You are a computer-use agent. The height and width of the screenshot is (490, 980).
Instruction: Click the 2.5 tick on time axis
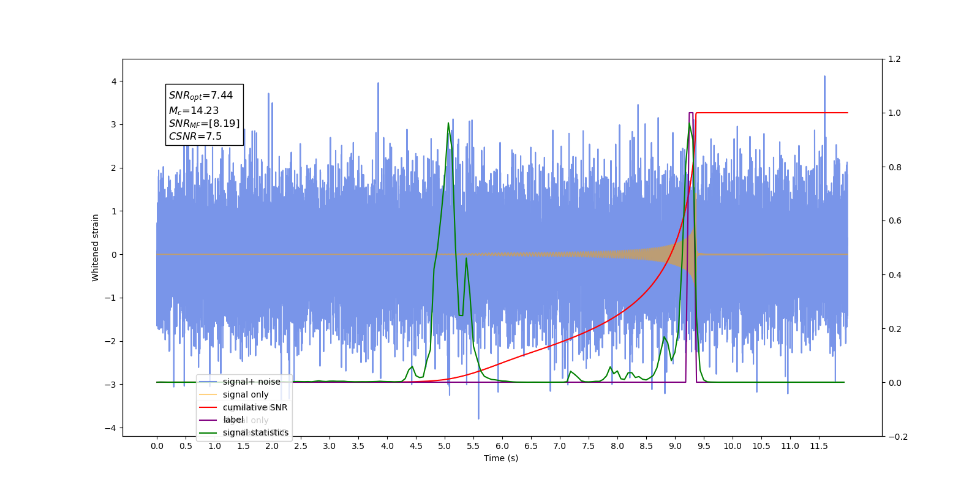(301, 446)
